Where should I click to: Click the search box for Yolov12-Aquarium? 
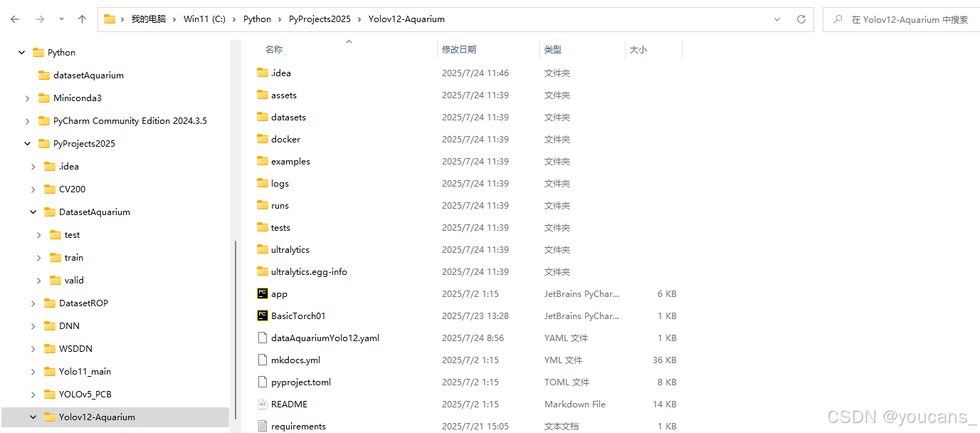[x=901, y=19]
